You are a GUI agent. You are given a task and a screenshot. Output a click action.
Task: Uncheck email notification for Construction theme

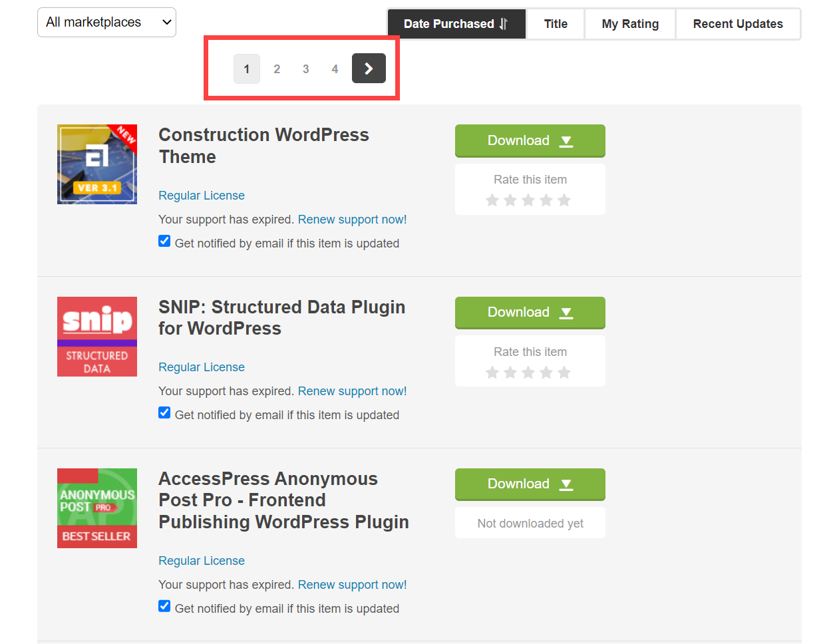[x=164, y=241]
